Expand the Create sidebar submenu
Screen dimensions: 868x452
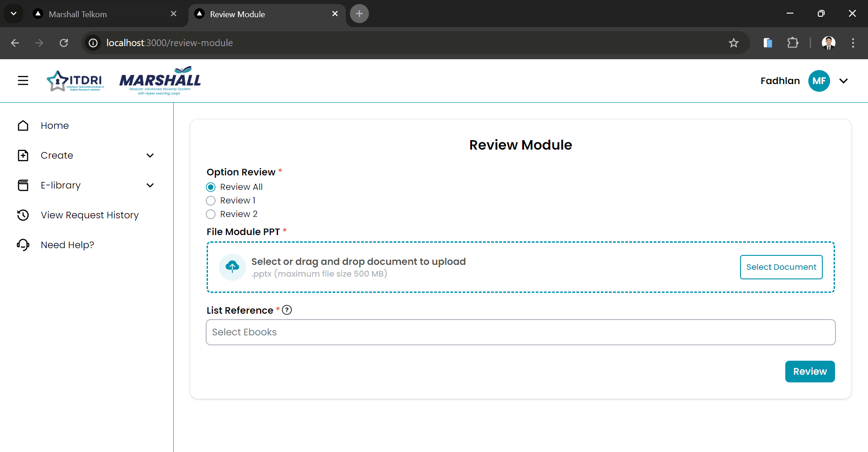pos(150,155)
